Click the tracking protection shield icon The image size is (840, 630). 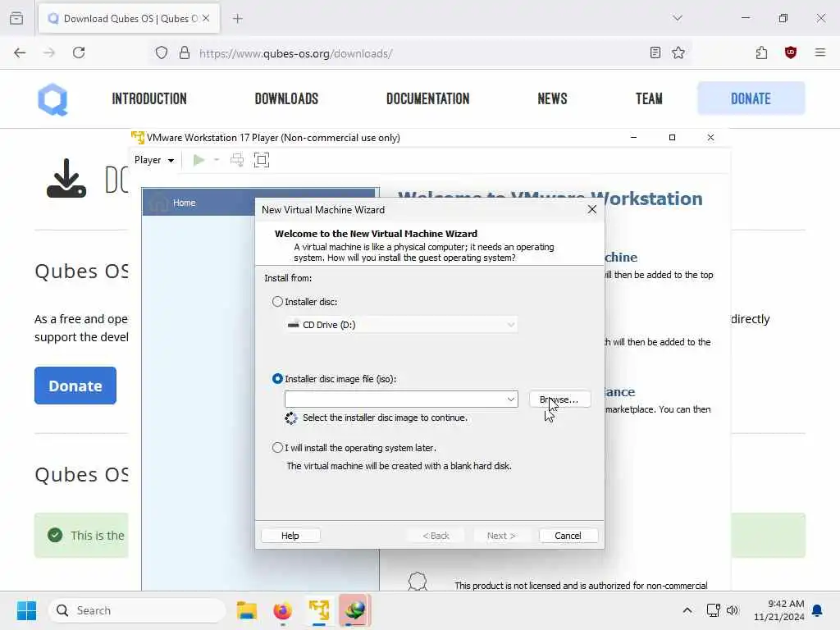point(162,53)
